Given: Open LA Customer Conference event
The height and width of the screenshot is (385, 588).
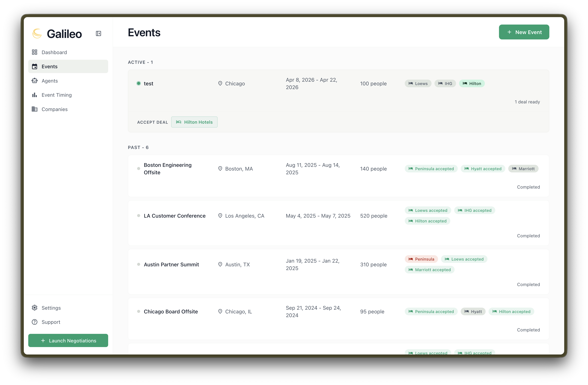Looking at the screenshot, I should point(175,216).
